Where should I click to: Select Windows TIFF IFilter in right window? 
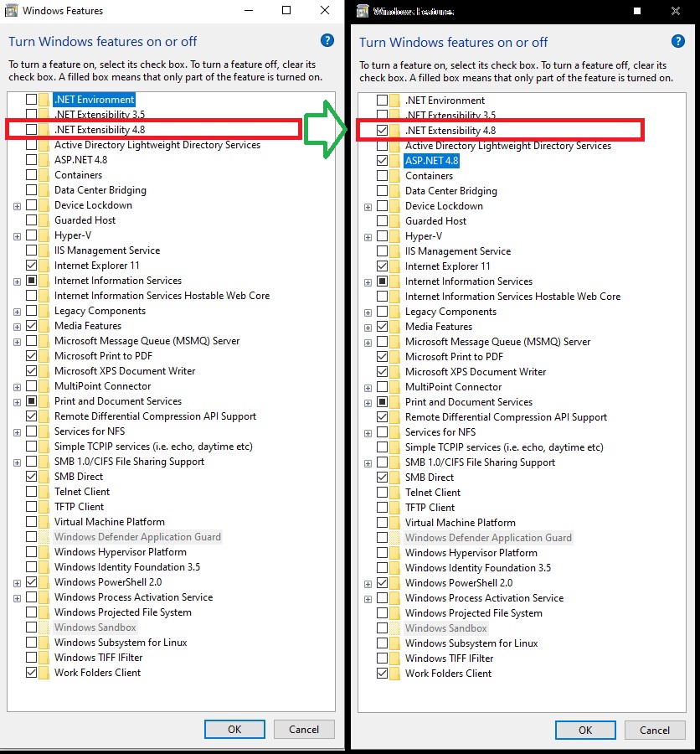pyautogui.click(x=449, y=658)
